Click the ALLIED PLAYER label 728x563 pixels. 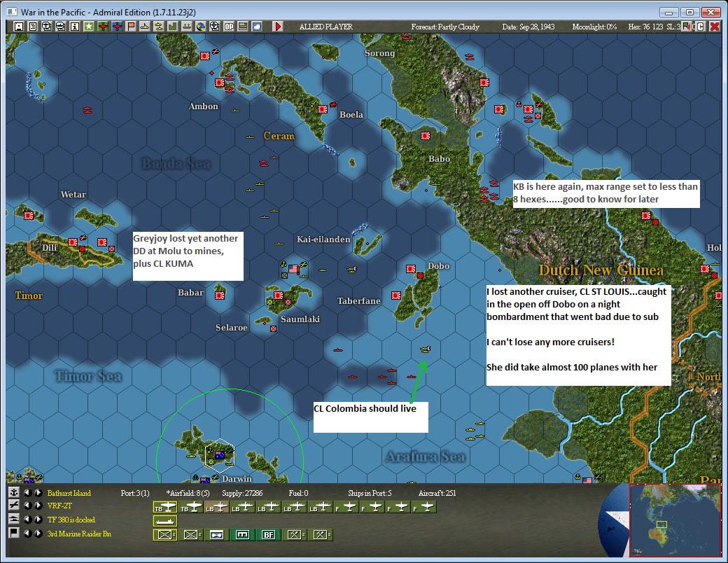click(326, 27)
